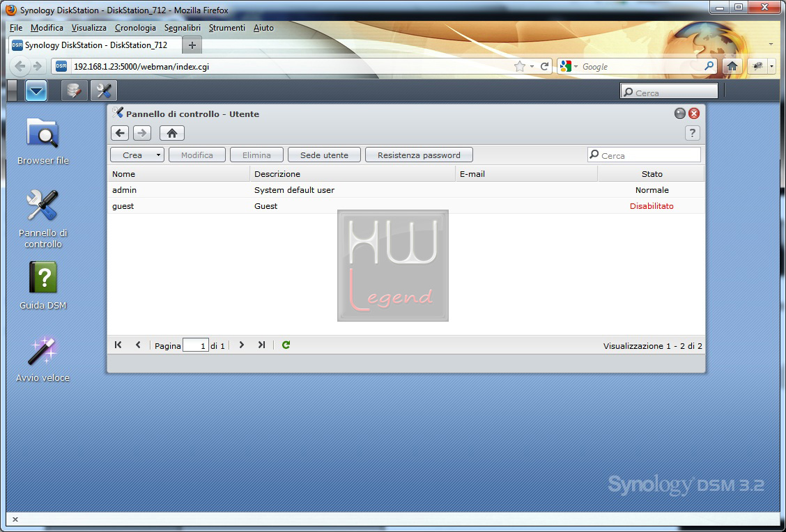Open a new Firefox tab
Image resolution: width=786 pixels, height=532 pixels.
[x=192, y=45]
